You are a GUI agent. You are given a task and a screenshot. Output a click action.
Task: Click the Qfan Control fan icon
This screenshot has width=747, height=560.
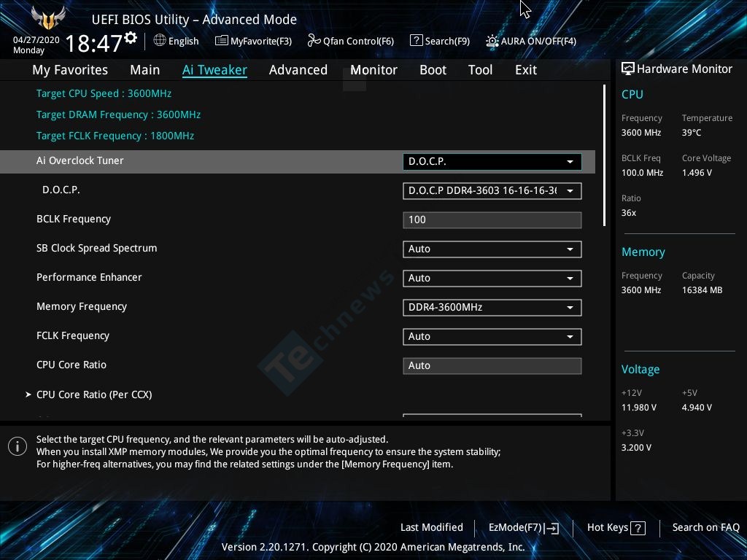314,41
